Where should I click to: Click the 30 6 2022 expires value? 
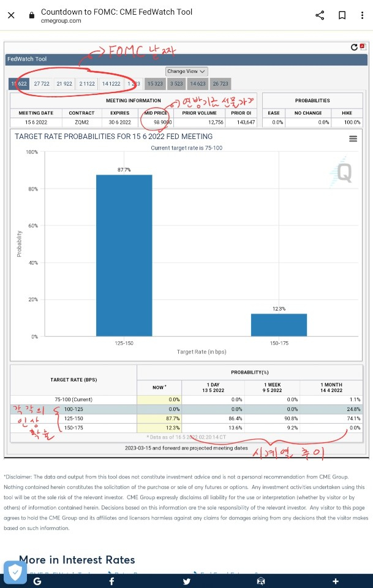coord(120,123)
